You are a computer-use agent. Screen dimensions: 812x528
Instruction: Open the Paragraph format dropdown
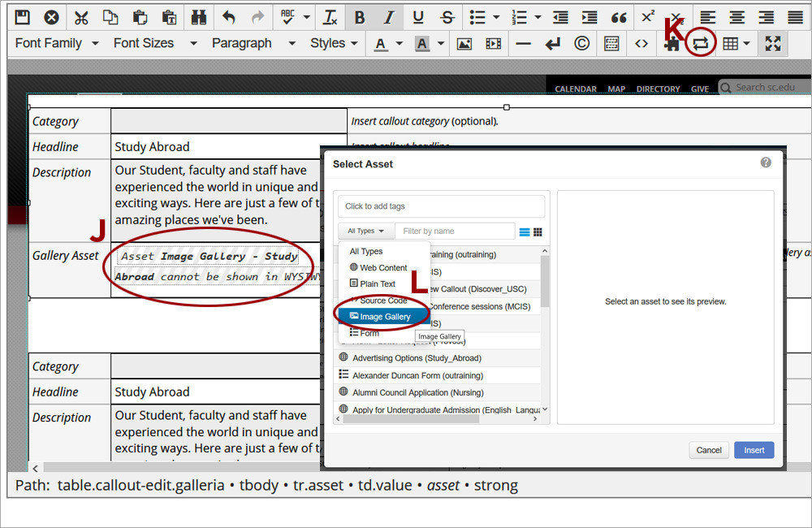click(253, 44)
